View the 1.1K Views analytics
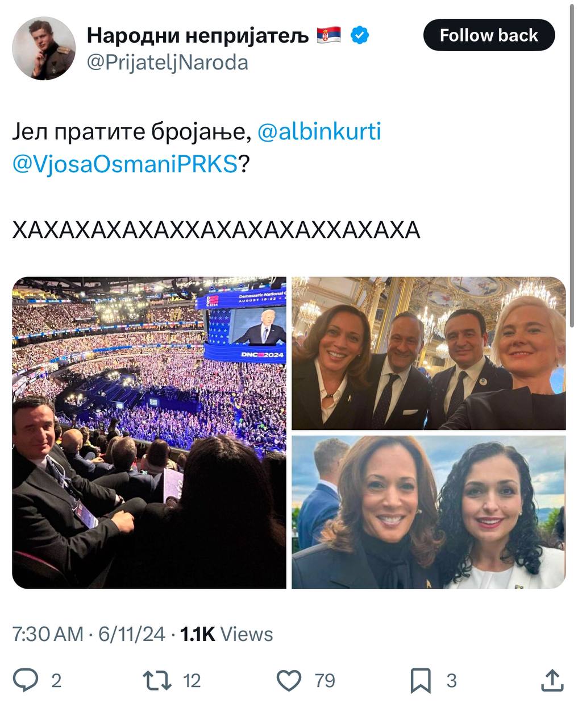This screenshot has width=578, height=728. 226,634
